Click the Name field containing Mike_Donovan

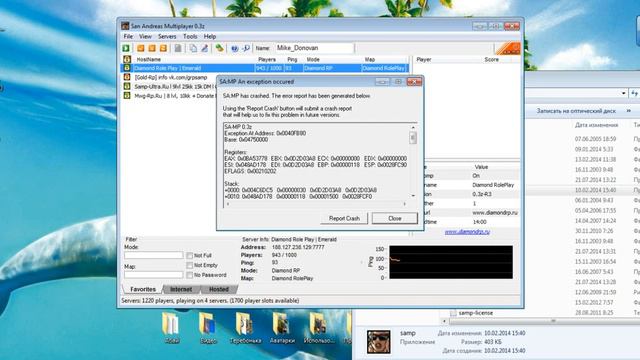pos(314,48)
